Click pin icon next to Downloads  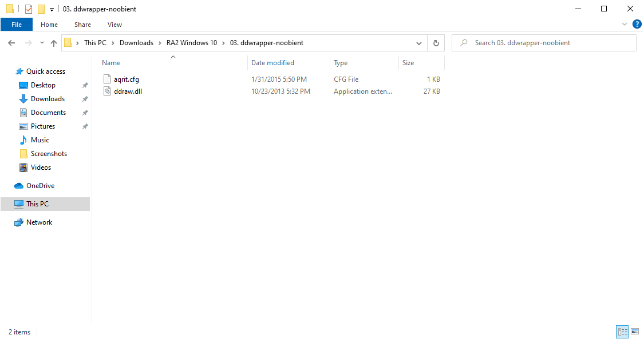85,99
